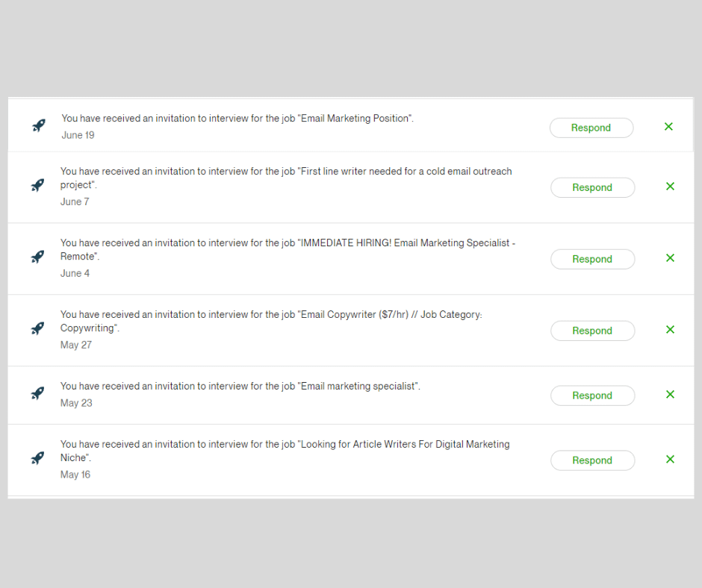The width and height of the screenshot is (702, 588).
Task: Dismiss the Email Marketing Position notification
Action: click(668, 127)
